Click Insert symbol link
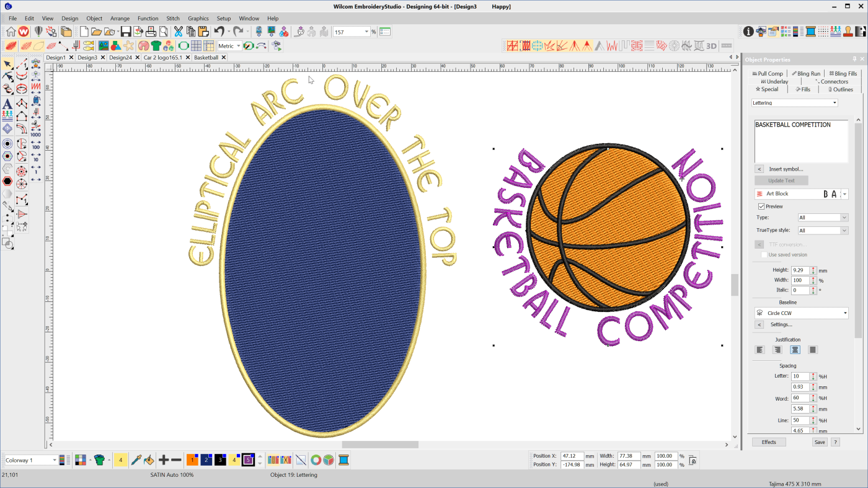The image size is (868, 488). click(x=786, y=169)
